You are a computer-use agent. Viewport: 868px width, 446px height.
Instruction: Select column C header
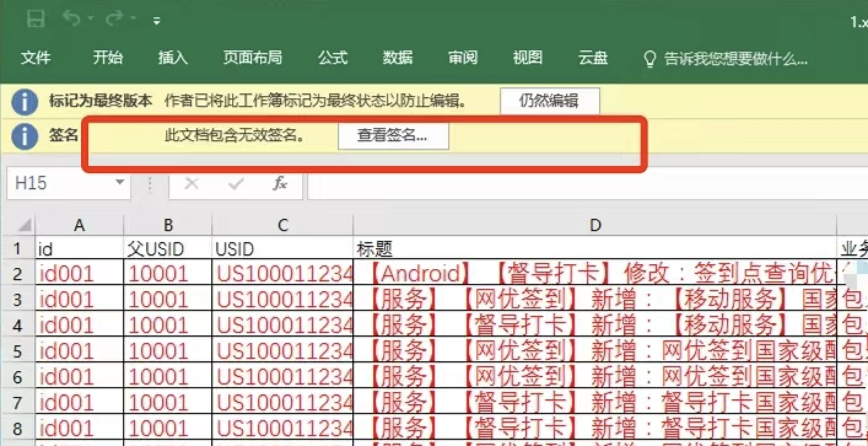coord(282,225)
